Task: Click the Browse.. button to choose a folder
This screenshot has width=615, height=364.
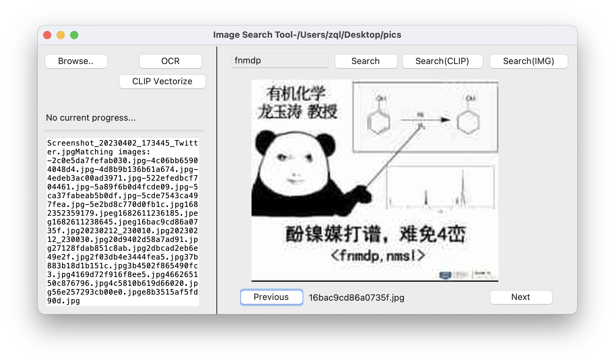Action: [x=76, y=61]
